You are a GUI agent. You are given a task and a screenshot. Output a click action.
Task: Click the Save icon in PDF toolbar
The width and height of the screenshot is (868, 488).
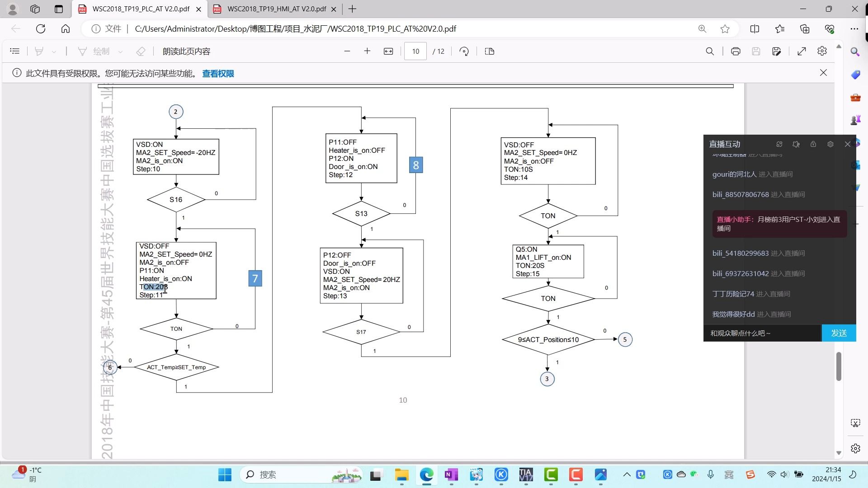pos(756,52)
